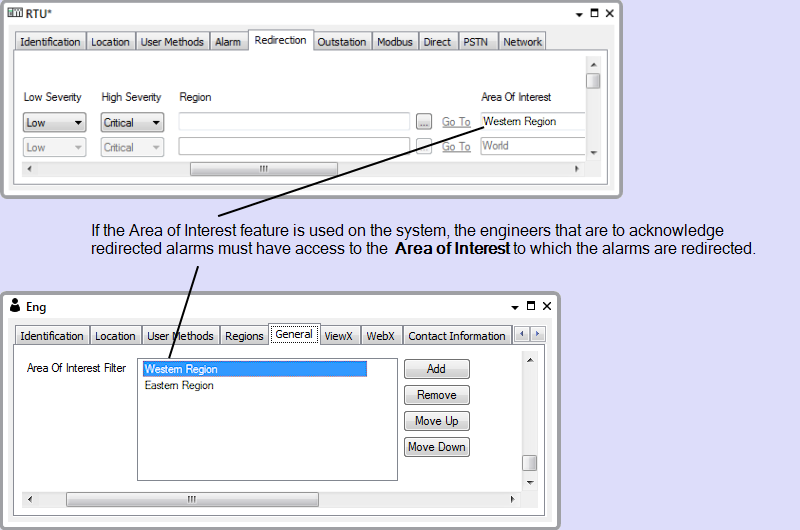Select Eastern Region in filter list

pos(179,385)
